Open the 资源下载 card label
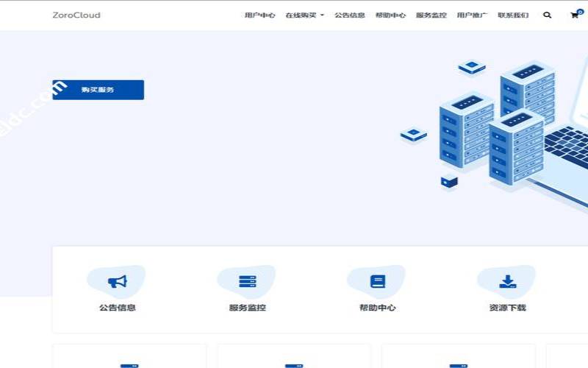This screenshot has height=368, width=588. coord(508,308)
